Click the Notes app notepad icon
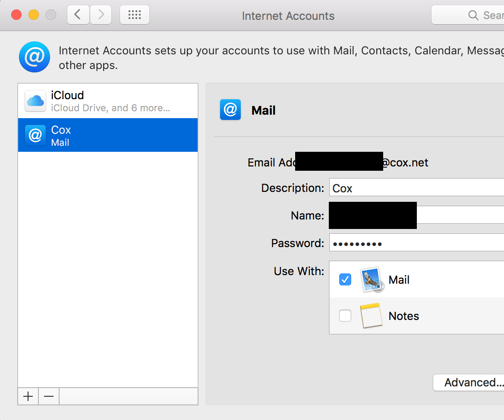504x420 pixels. click(x=370, y=316)
